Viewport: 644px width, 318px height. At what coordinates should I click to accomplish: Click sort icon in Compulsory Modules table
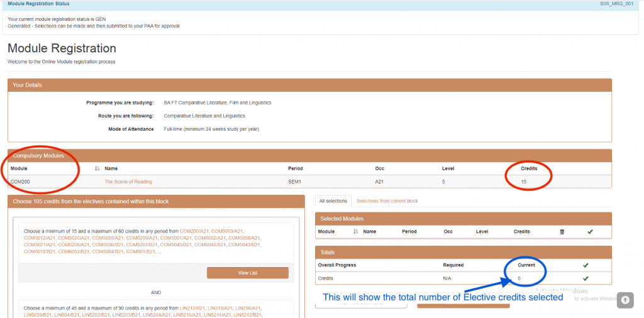[x=97, y=168]
